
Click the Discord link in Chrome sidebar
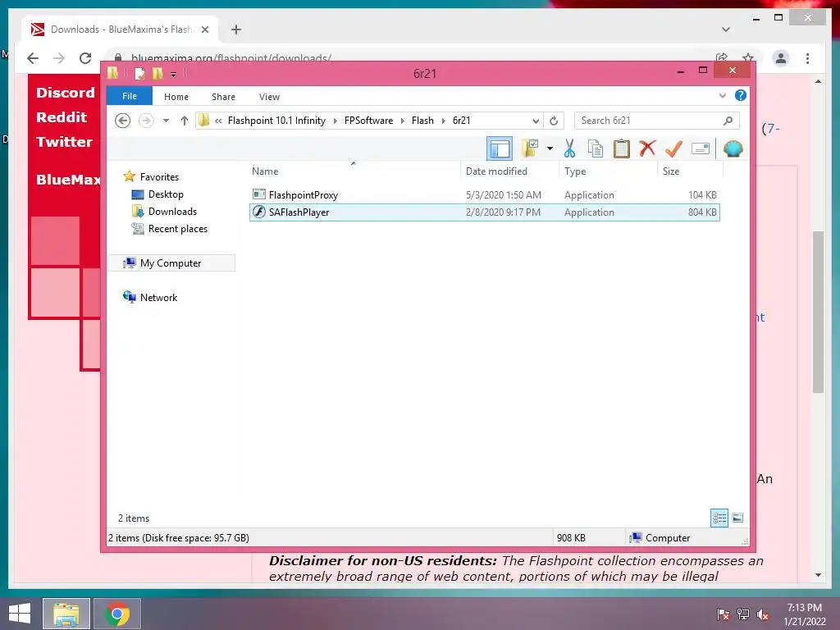66,92
